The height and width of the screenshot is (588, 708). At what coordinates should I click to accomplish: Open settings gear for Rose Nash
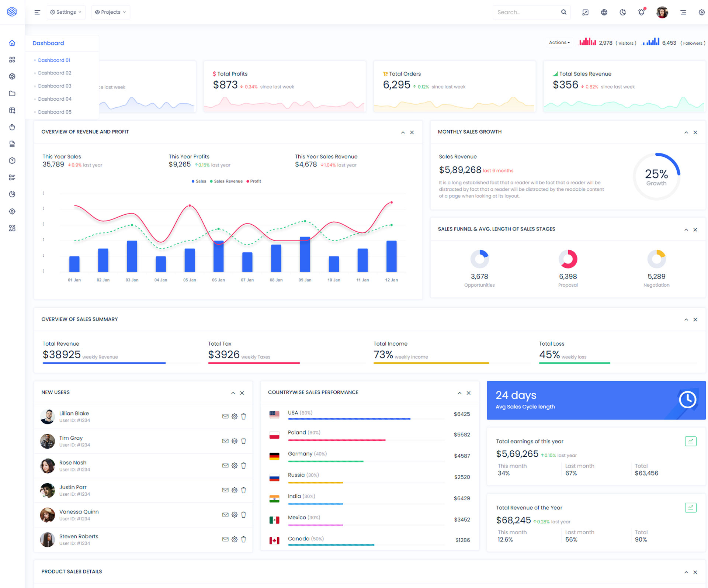tap(235, 466)
